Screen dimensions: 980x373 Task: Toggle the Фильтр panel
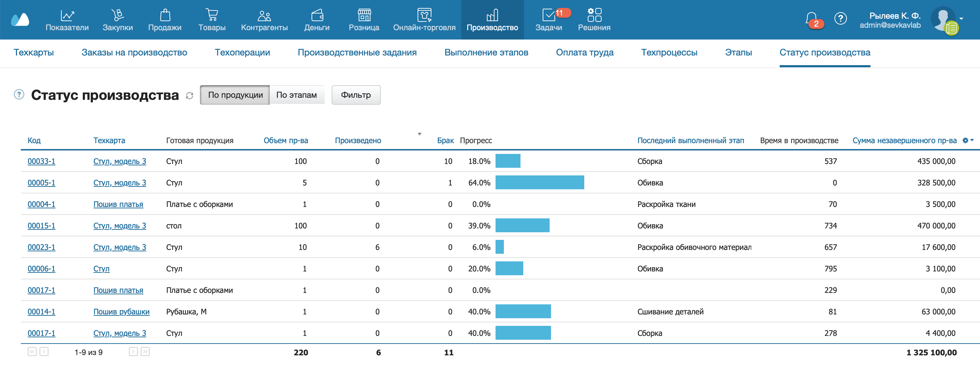[x=355, y=95]
